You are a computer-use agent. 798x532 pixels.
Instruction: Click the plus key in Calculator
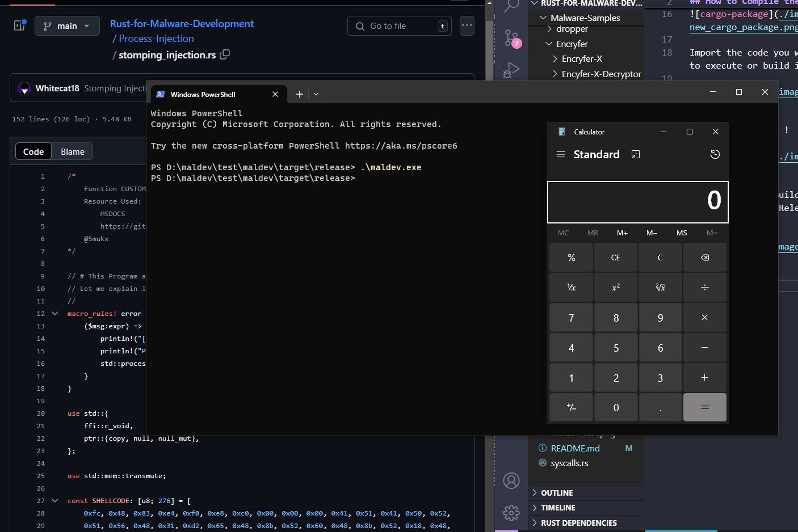(705, 378)
